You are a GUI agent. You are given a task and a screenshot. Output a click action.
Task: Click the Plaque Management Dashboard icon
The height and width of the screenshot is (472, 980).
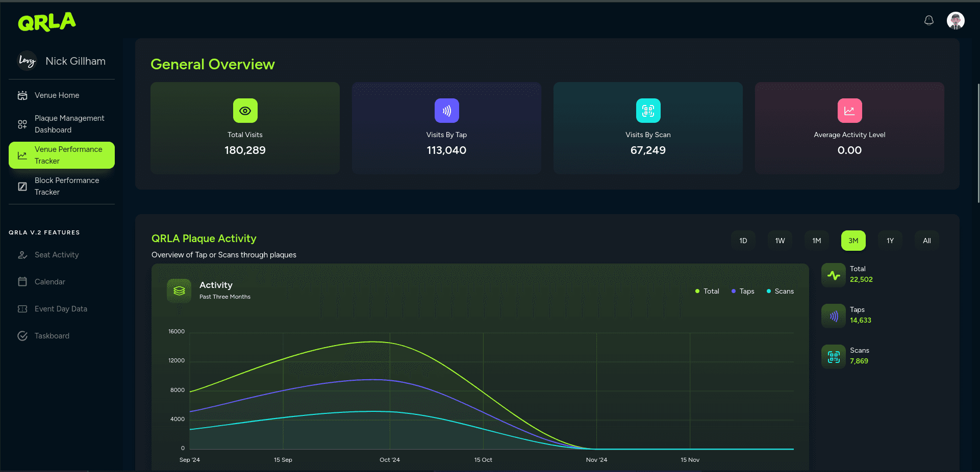click(x=22, y=124)
